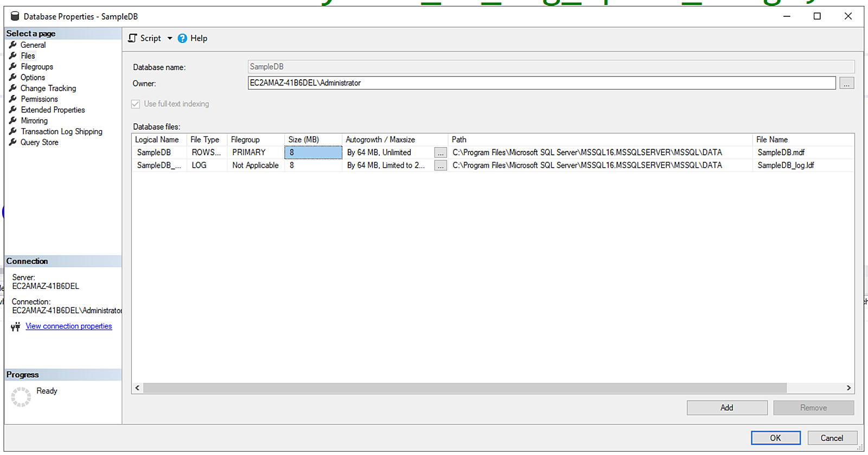Click the Path column header

[600, 140]
